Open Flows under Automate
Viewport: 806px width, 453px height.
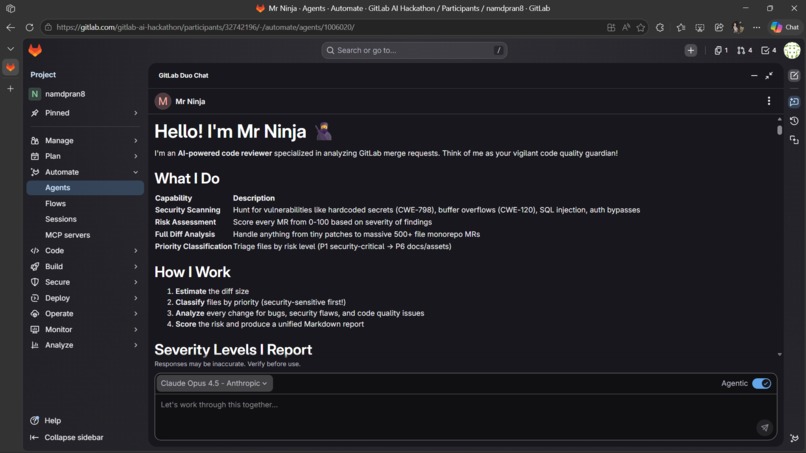pos(85,204)
